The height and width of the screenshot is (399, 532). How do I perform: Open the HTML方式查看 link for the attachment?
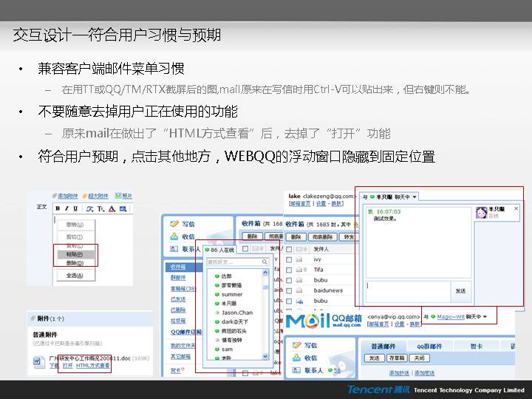(93, 366)
